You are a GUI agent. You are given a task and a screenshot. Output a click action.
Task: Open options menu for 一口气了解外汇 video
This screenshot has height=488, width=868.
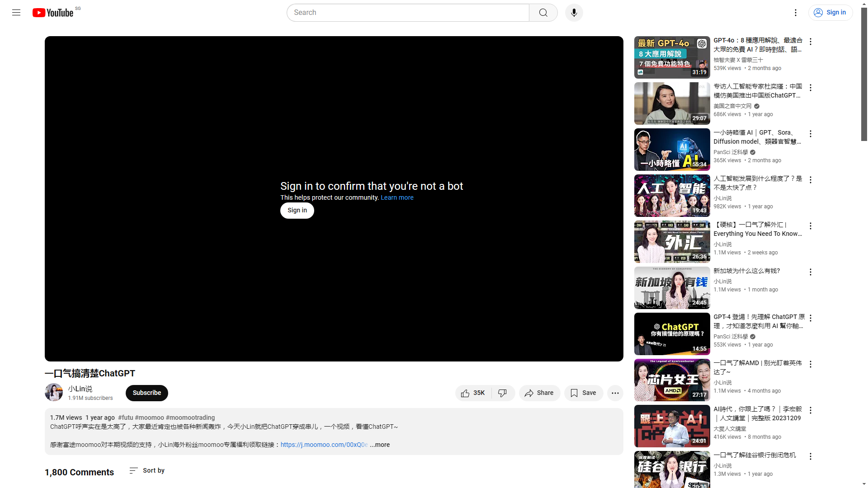(810, 226)
